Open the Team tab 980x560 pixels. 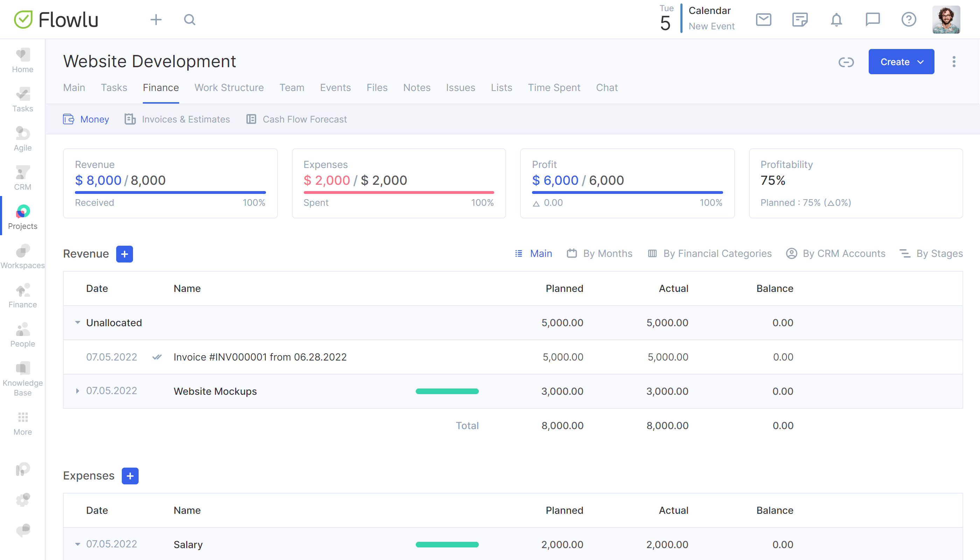click(x=292, y=88)
